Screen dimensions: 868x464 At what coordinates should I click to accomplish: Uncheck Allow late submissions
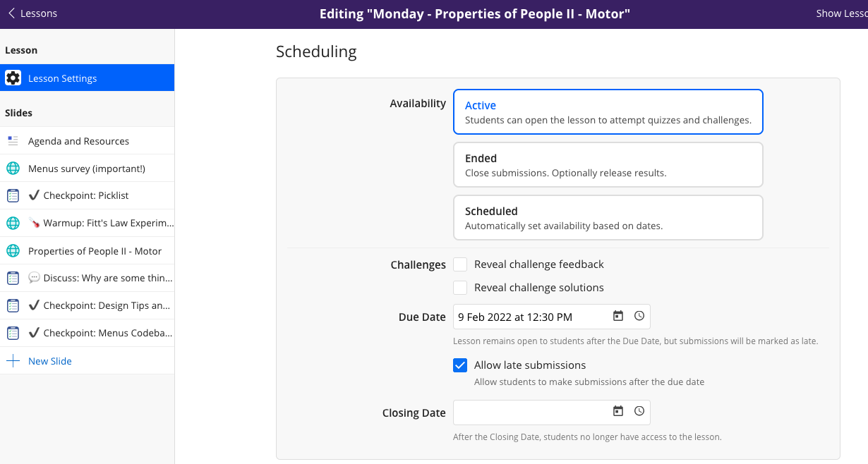coord(460,365)
